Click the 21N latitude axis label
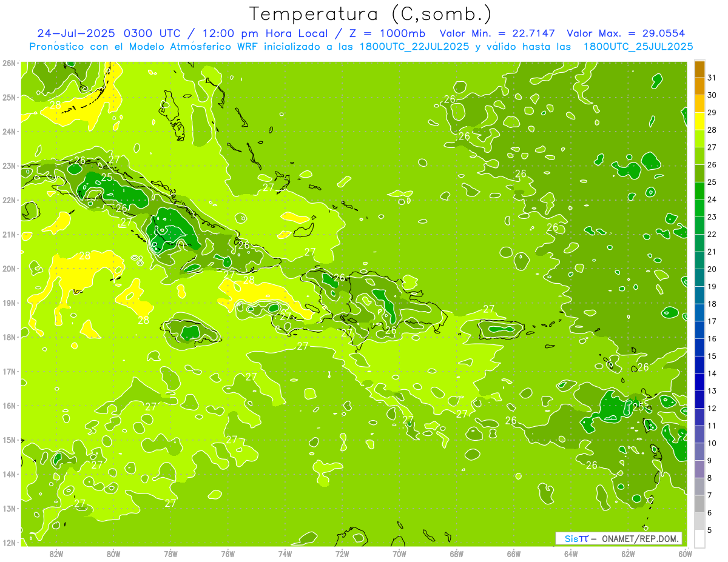The width and height of the screenshot is (728, 562). point(9,235)
